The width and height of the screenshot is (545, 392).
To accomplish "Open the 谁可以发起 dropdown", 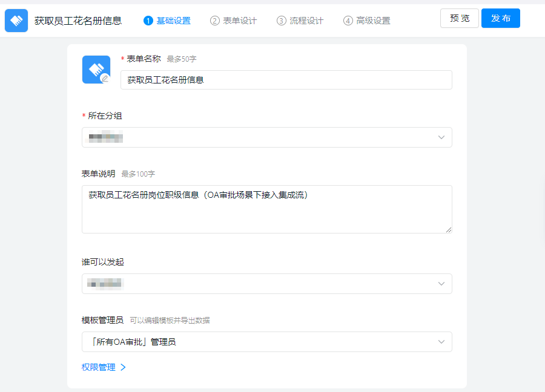I will click(267, 283).
